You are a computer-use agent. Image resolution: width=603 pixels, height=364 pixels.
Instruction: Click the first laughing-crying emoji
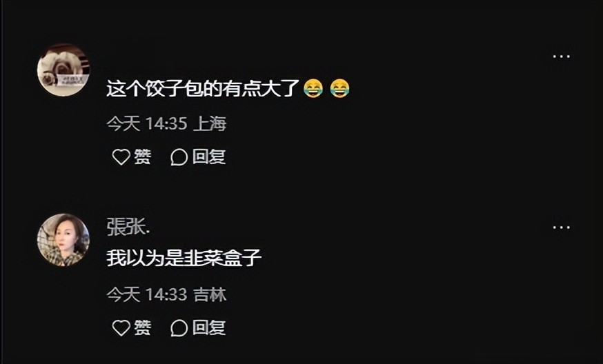[x=313, y=88]
